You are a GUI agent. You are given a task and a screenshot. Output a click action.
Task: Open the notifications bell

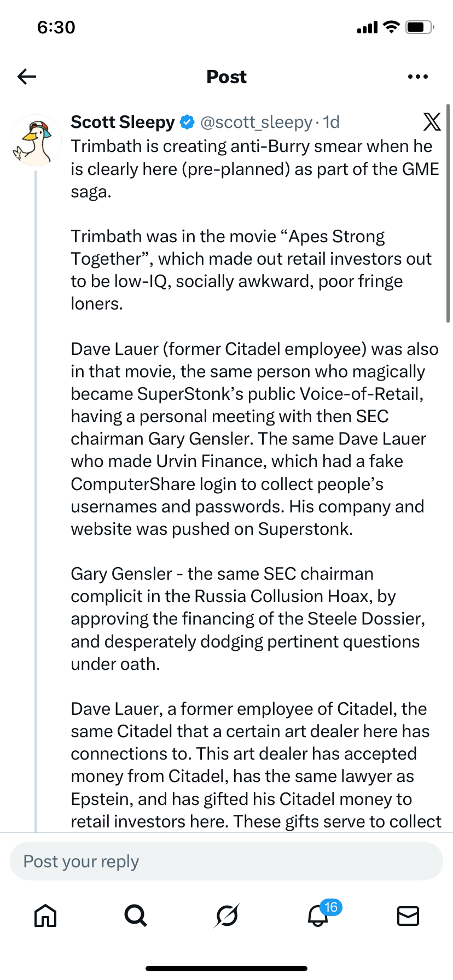tap(318, 916)
